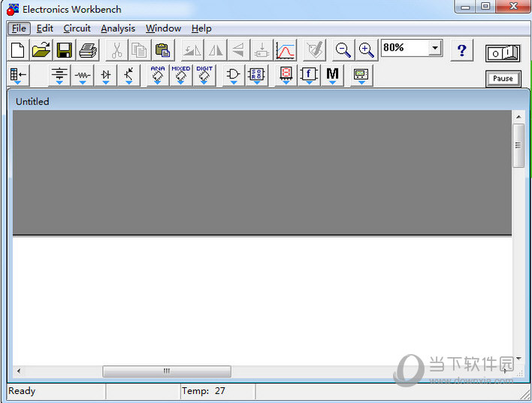Minimize the Electronics Workbench window

(465, 7)
